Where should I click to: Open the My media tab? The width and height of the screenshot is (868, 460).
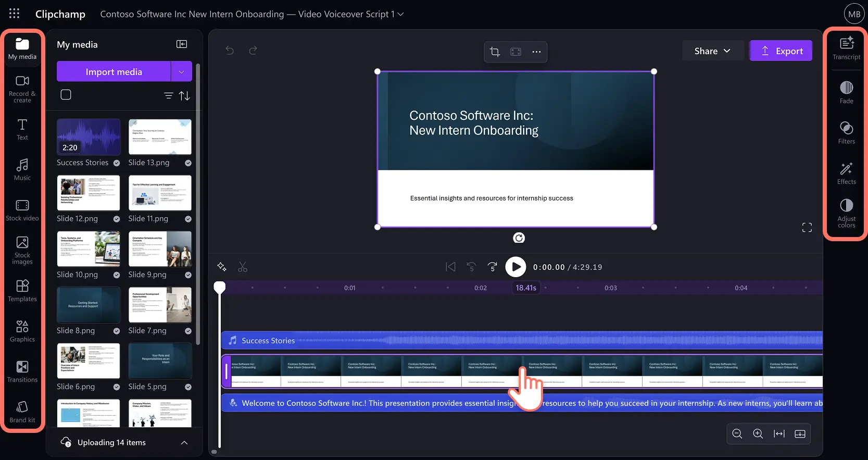click(22, 48)
